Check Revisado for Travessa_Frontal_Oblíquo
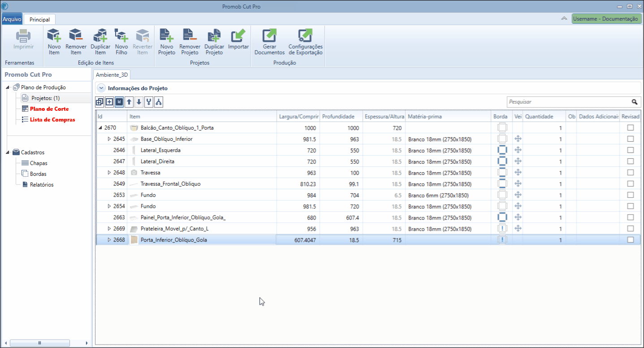The image size is (644, 348). click(x=631, y=183)
